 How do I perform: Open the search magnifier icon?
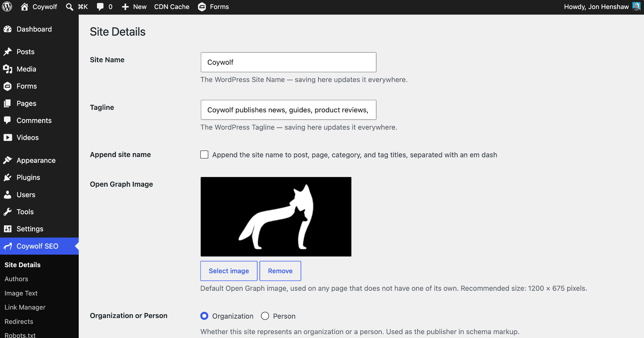(70, 7)
